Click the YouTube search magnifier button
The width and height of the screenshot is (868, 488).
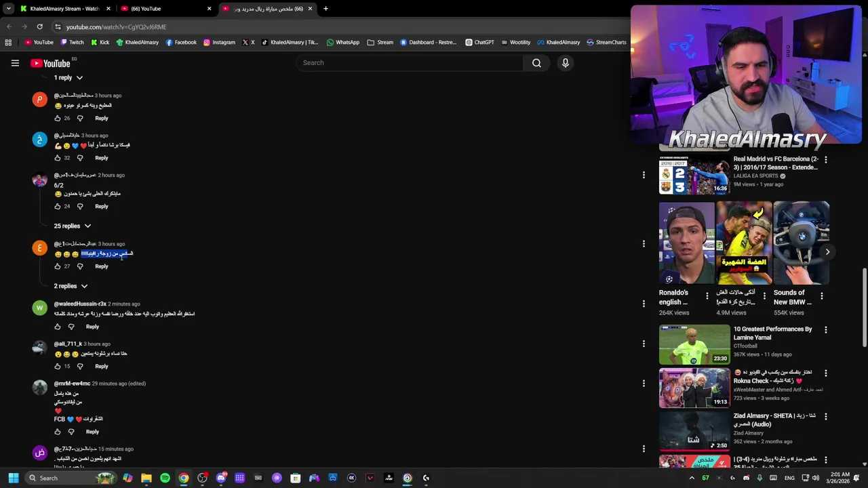(x=536, y=63)
